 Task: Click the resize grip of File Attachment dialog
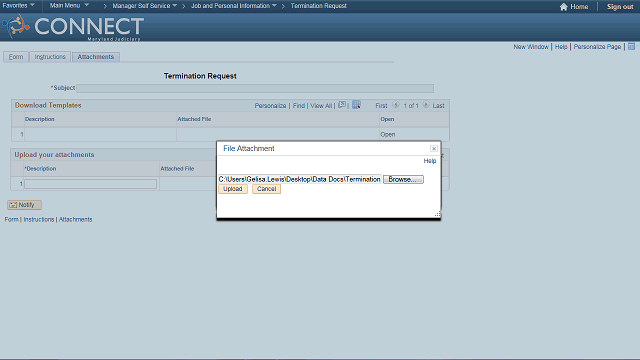point(437,214)
